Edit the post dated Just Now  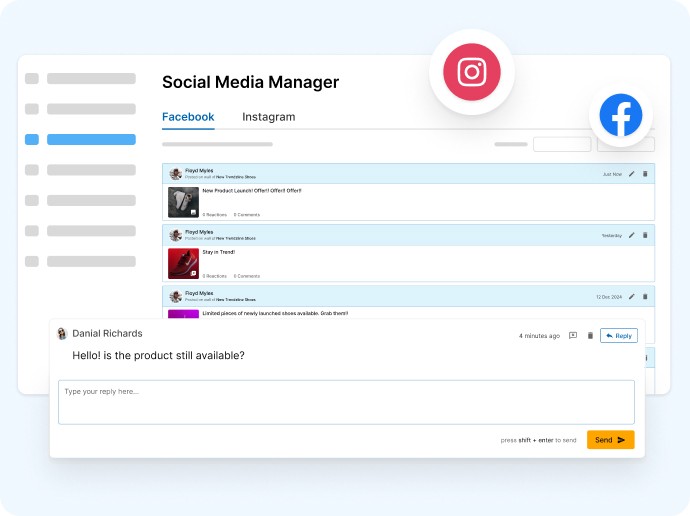click(631, 174)
